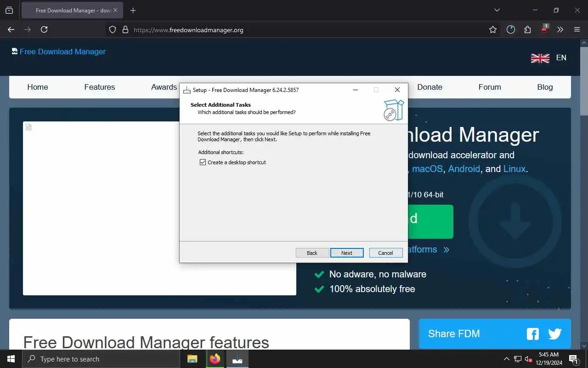
Task: Show hidden system tray icons
Action: tap(507, 359)
